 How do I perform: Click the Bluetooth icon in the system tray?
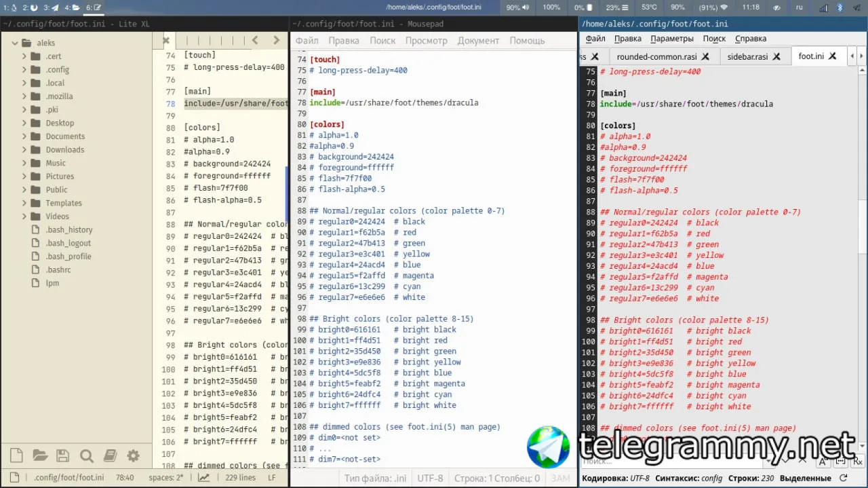[x=840, y=7]
